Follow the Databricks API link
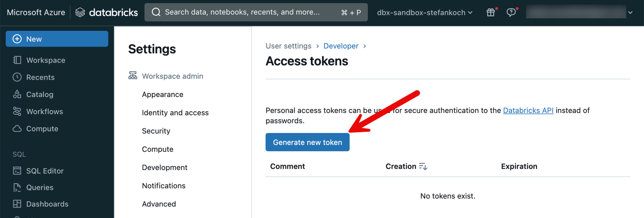This screenshot has width=644, height=218. (x=528, y=111)
